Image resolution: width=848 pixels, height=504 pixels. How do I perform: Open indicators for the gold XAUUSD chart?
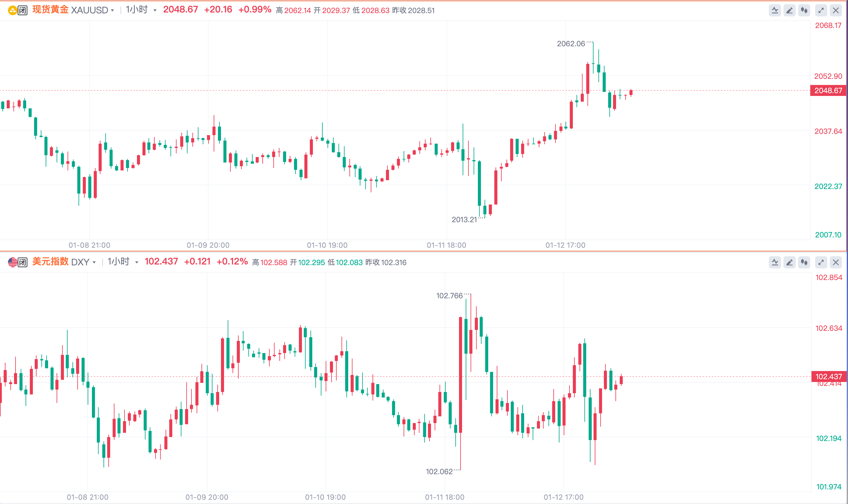click(x=775, y=11)
